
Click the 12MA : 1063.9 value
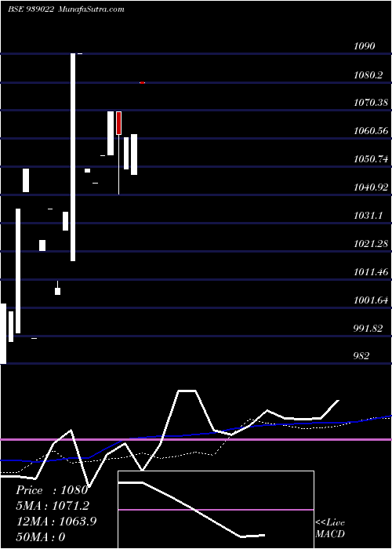pyautogui.click(x=56, y=522)
